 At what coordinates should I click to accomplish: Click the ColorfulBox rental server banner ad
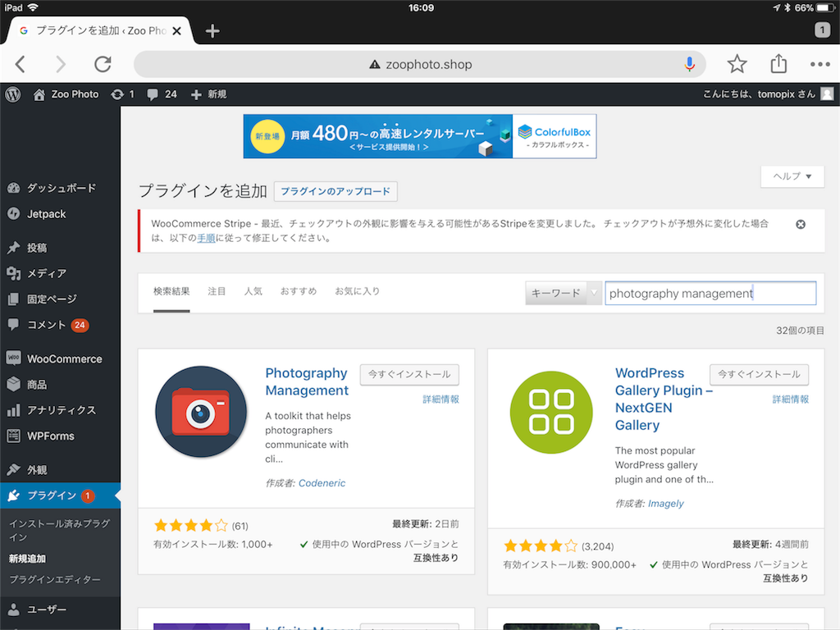click(420, 136)
